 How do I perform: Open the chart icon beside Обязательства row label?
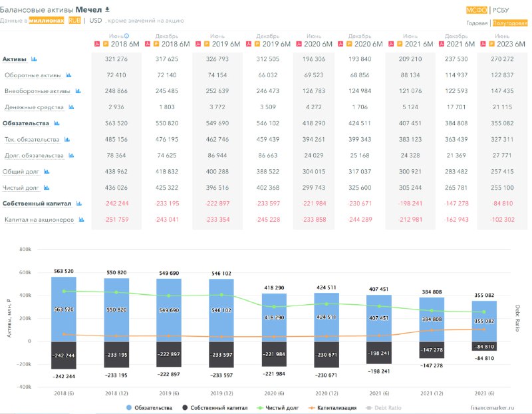pos(57,123)
